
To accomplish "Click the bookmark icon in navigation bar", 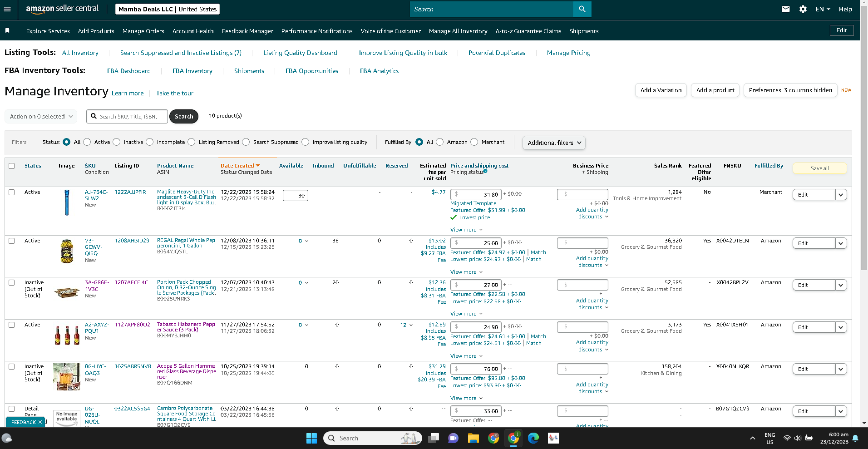I will coord(7,30).
